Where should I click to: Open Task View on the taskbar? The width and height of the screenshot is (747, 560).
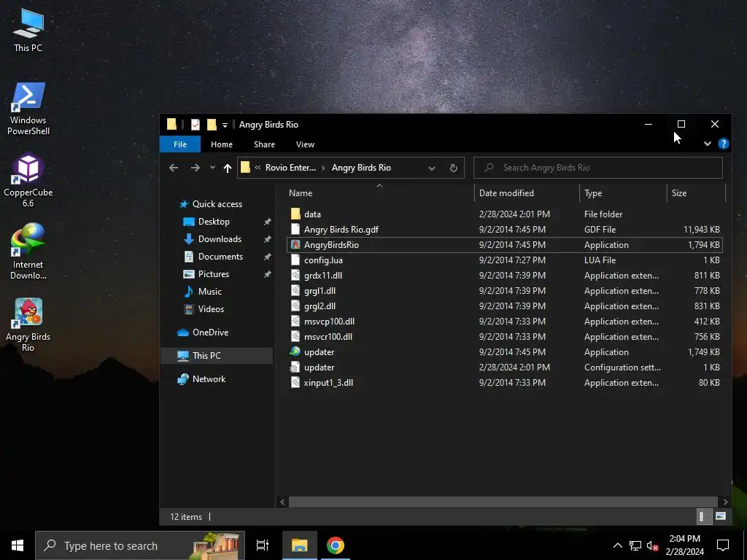(263, 545)
